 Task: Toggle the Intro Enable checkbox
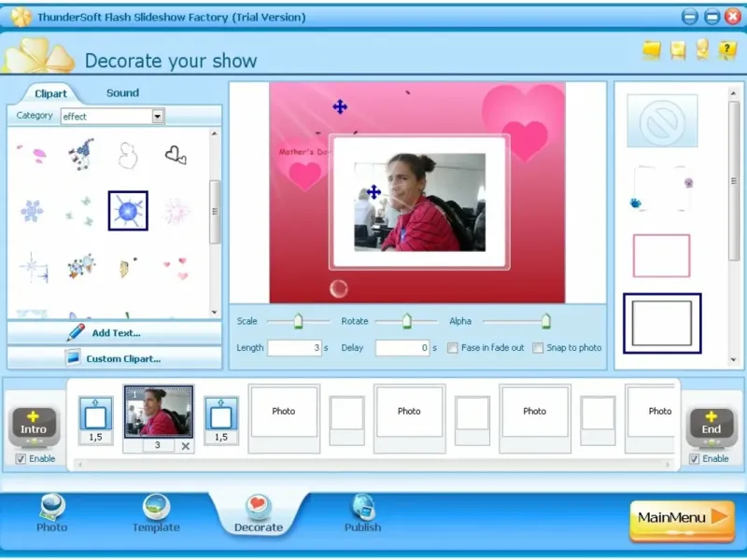(21, 459)
